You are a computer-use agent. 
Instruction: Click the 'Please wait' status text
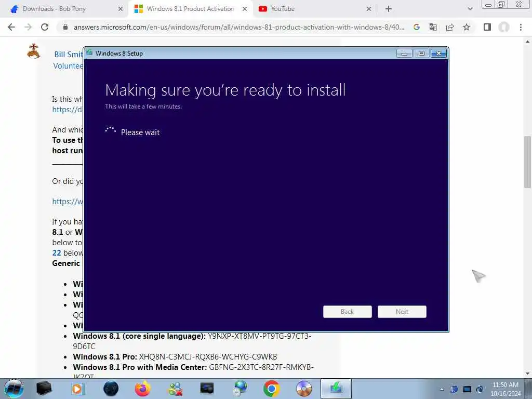[140, 132]
